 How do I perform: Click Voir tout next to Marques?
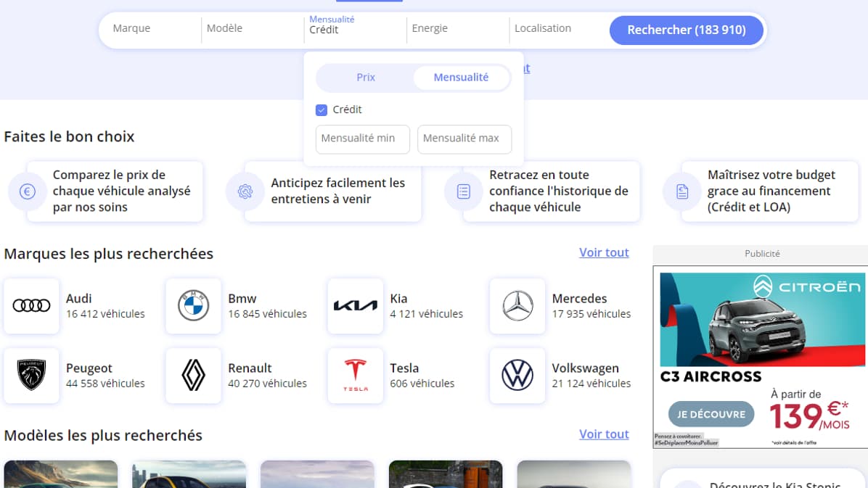603,252
